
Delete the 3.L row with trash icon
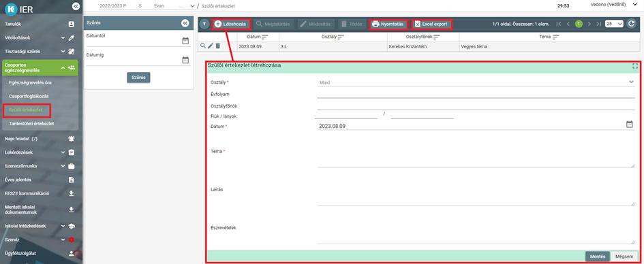(x=217, y=46)
